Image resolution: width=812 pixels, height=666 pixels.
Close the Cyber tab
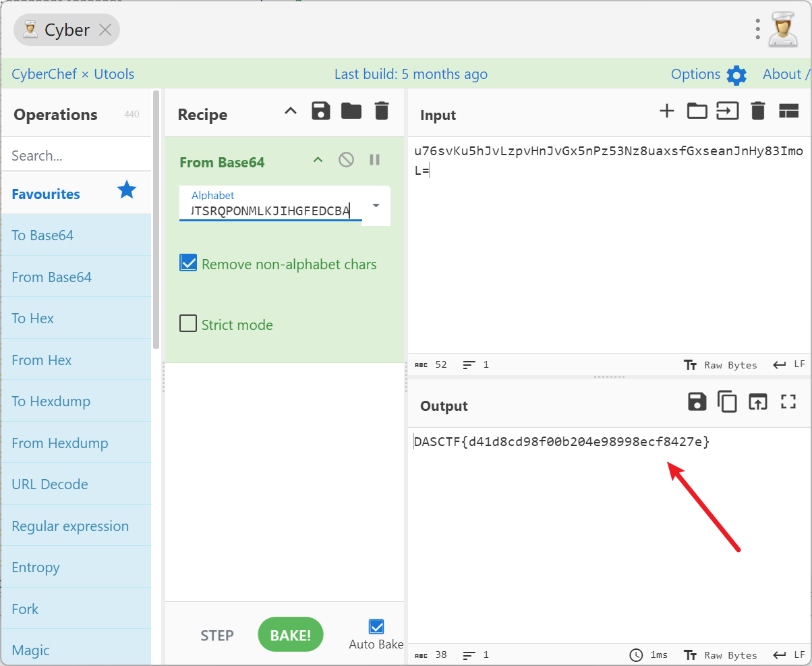click(x=105, y=30)
